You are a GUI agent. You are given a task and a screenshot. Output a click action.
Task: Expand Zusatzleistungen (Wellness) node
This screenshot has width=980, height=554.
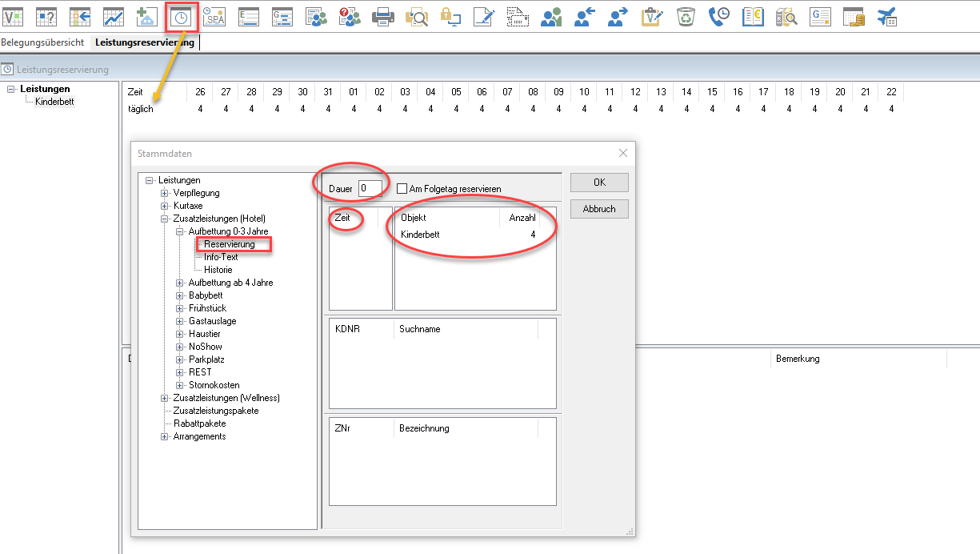[x=165, y=398]
